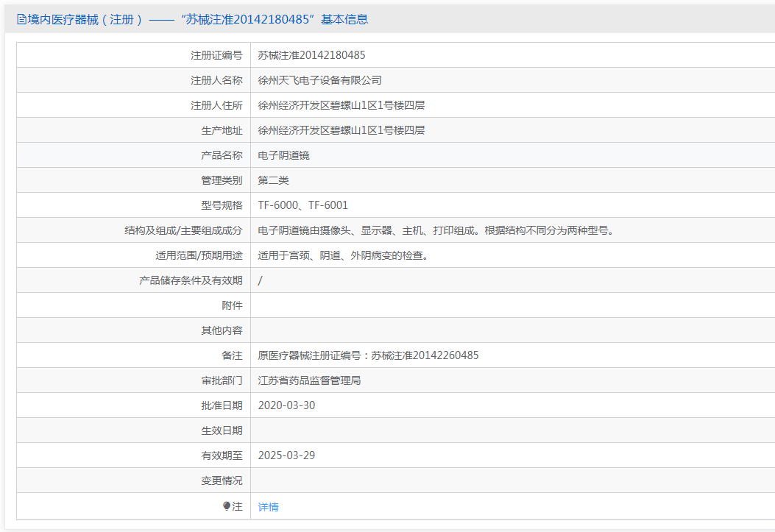The width and height of the screenshot is (775, 532).
Task: Click the management class value 第二类
Action: pyautogui.click(x=273, y=180)
